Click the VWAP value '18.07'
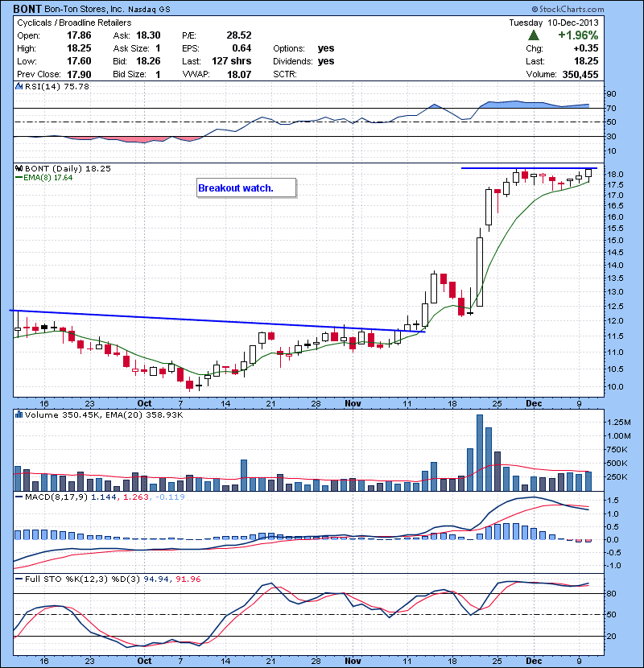The image size is (644, 668). (x=238, y=75)
